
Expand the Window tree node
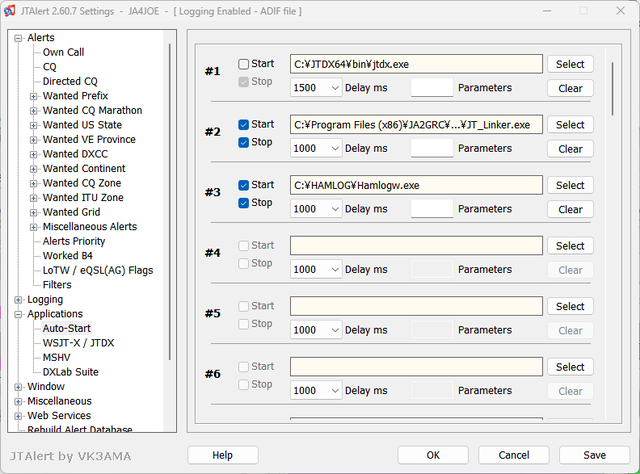coord(18,387)
